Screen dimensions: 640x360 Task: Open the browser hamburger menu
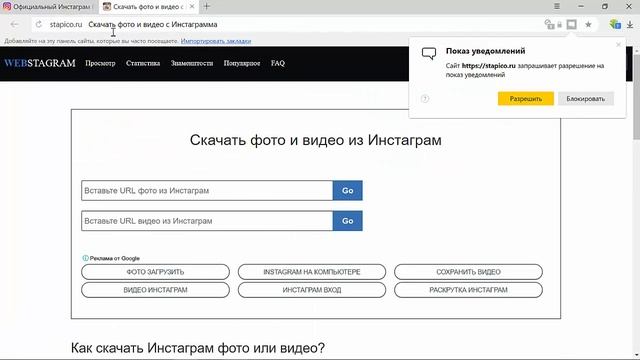pyautogui.click(x=557, y=7)
